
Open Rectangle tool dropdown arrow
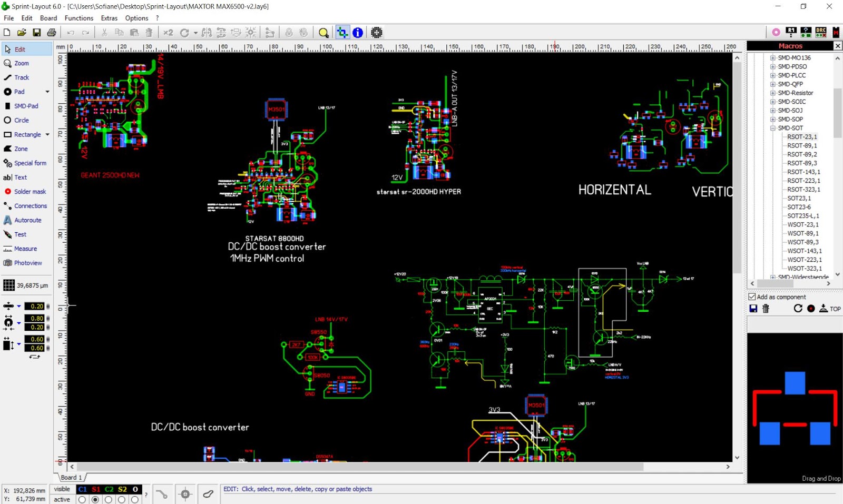pos(47,134)
